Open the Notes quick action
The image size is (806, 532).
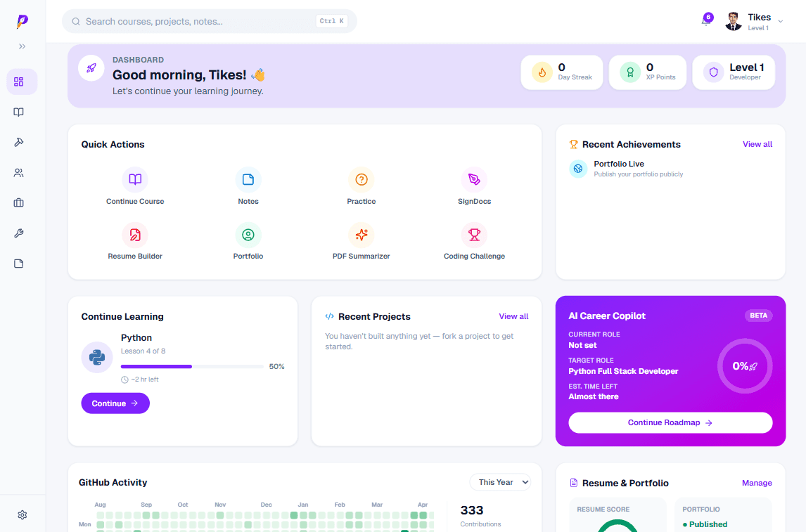[x=248, y=186]
